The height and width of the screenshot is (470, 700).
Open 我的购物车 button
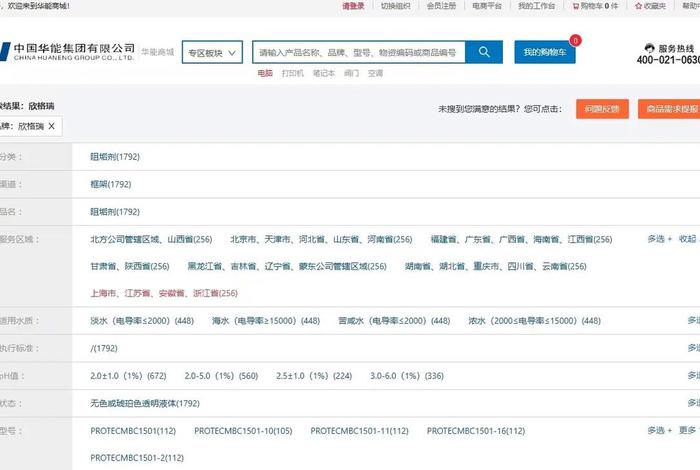pos(545,52)
